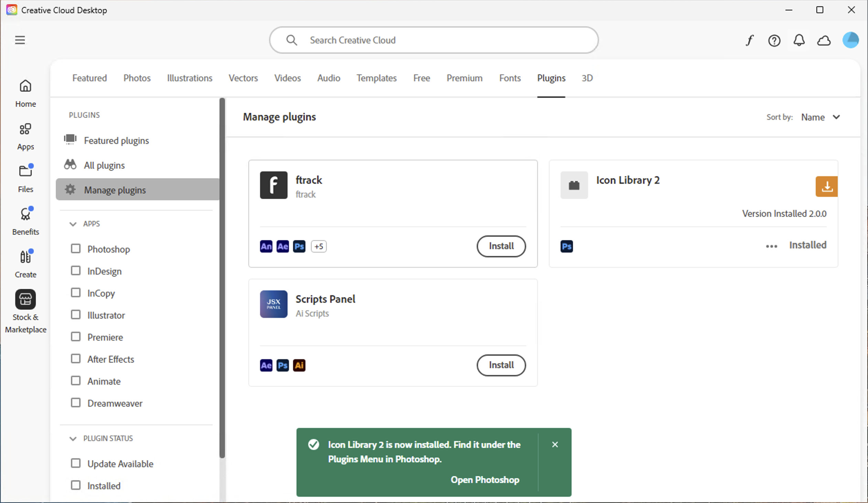Check the InDesign filter checkbox
The height and width of the screenshot is (503, 868).
75,270
